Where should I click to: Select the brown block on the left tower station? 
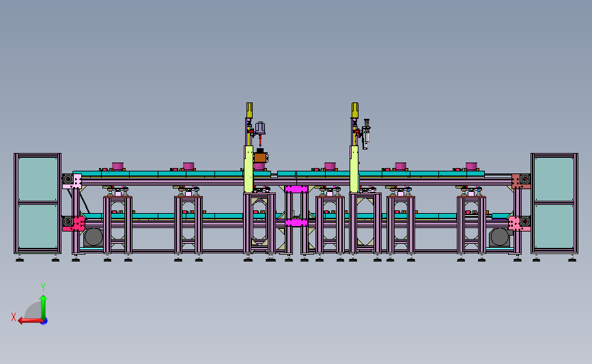[259, 158]
